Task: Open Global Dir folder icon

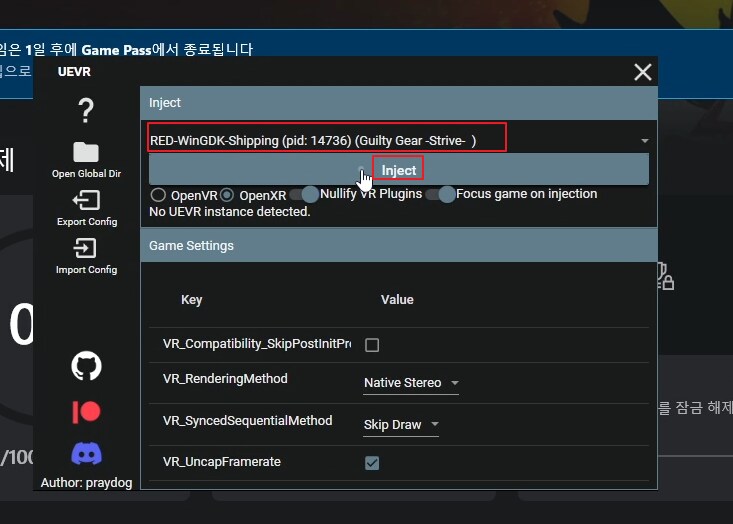Action: tap(86, 152)
